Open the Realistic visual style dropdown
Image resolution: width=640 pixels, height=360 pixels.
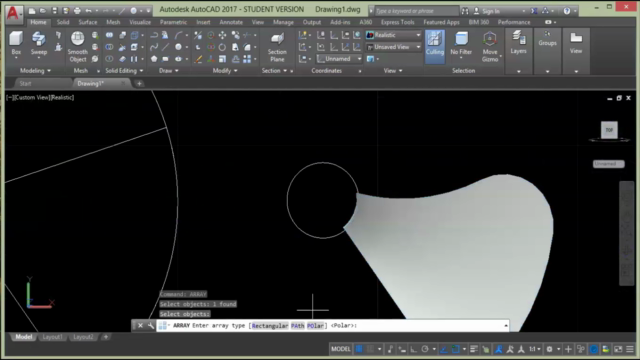coord(393,35)
